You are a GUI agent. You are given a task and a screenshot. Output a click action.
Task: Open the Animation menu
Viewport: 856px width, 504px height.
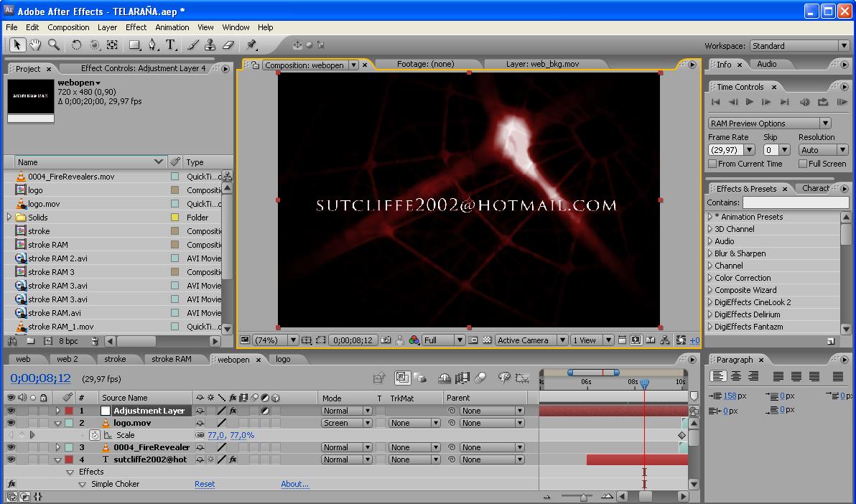tap(172, 27)
